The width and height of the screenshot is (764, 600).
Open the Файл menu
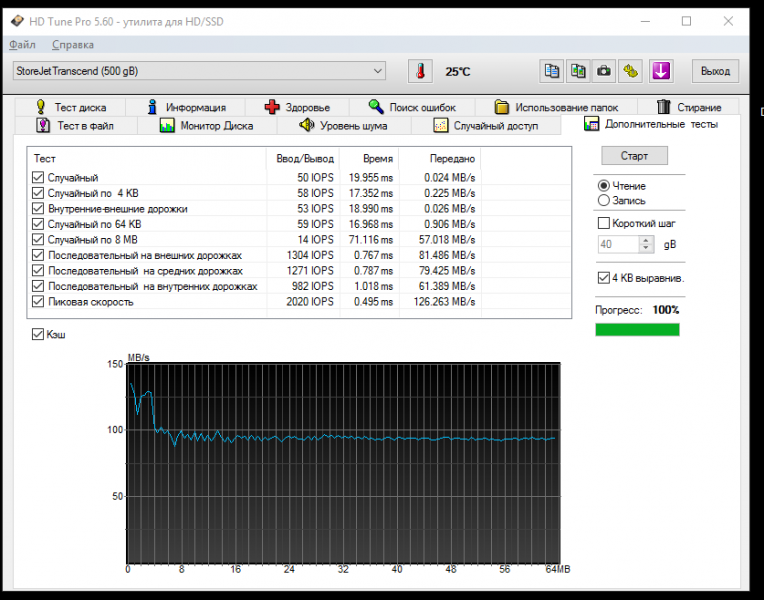click(22, 44)
